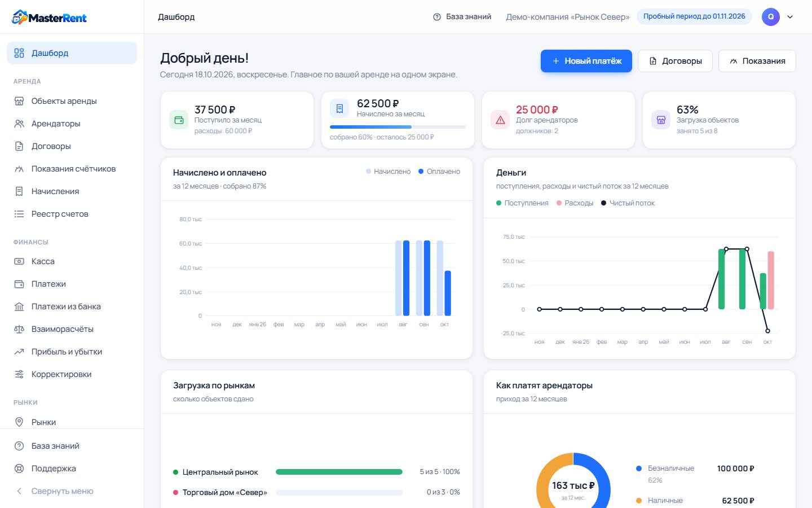Screen dimensions: 812x508
Task: Click the Объекты аренды shop icon
Action: (x=19, y=101)
